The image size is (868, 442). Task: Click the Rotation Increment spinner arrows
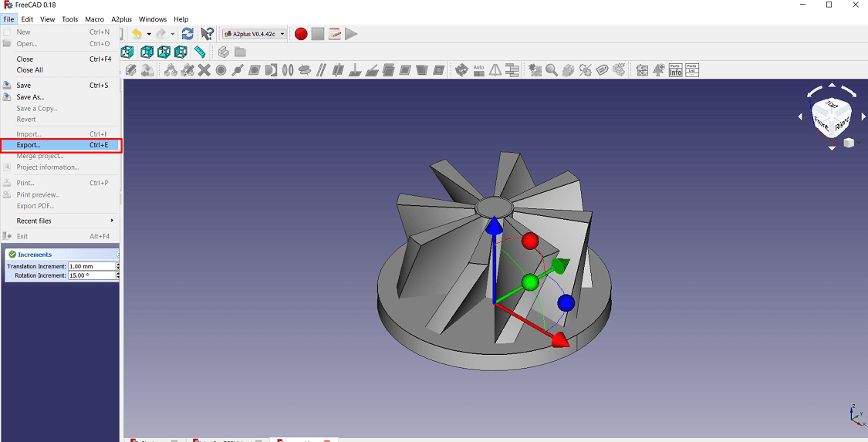click(118, 275)
